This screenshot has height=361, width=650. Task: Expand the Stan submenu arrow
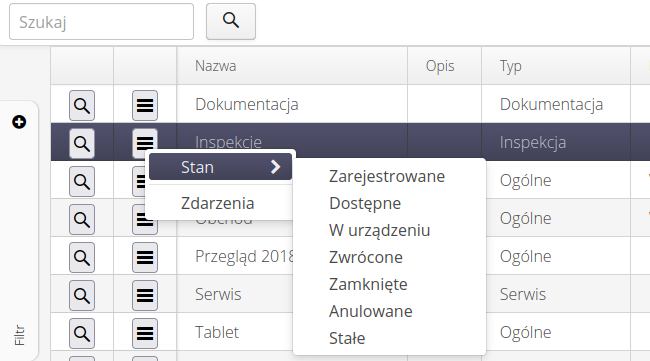tap(276, 167)
